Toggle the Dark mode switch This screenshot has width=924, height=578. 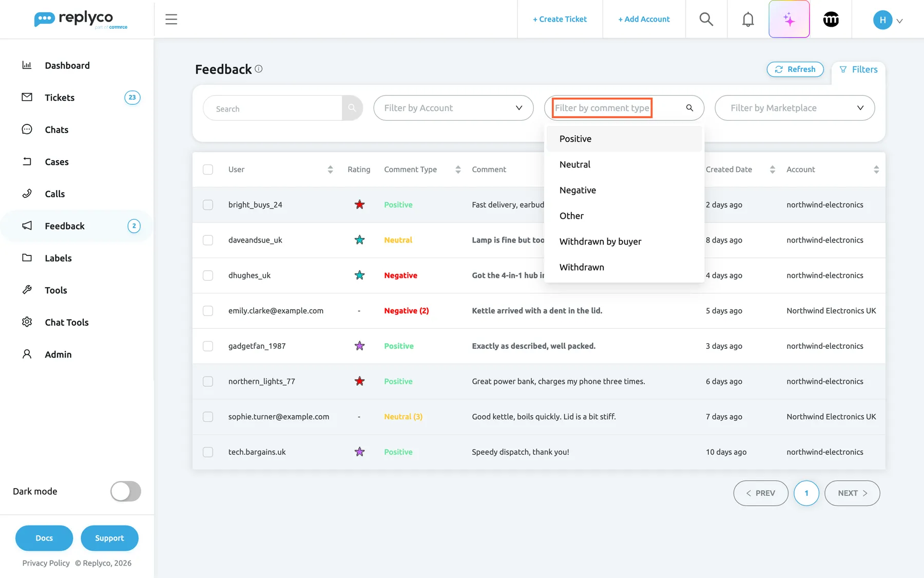(x=126, y=491)
